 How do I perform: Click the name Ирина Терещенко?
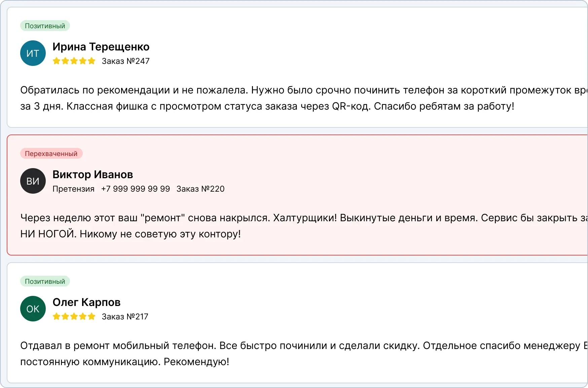pyautogui.click(x=101, y=47)
